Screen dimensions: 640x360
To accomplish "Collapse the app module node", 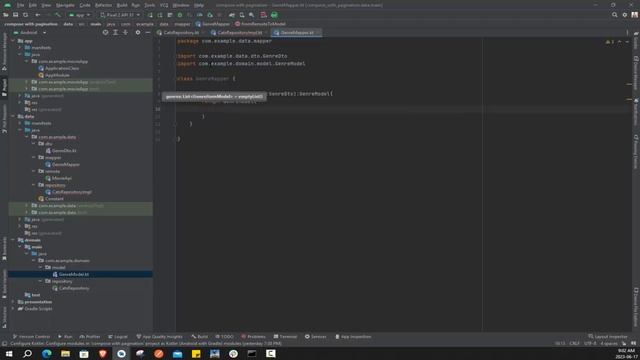I will tap(13, 41).
